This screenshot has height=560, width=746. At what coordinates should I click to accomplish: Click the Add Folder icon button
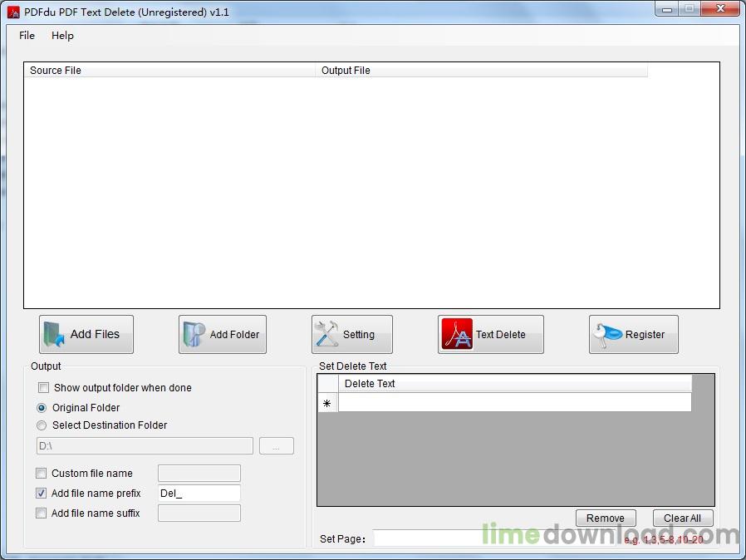(x=222, y=335)
